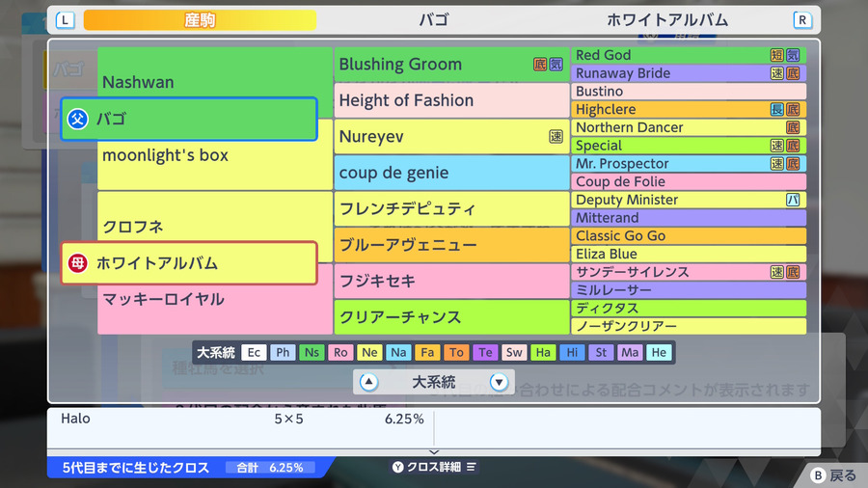Select coup de genie entry
Screen dimensions: 868x488
(451, 173)
